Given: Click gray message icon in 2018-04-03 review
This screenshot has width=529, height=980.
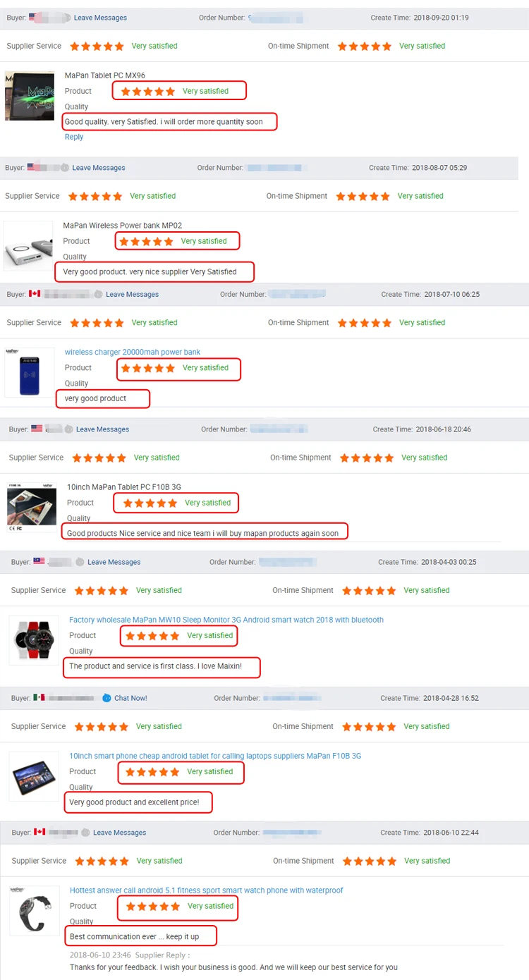Looking at the screenshot, I should [x=80, y=562].
